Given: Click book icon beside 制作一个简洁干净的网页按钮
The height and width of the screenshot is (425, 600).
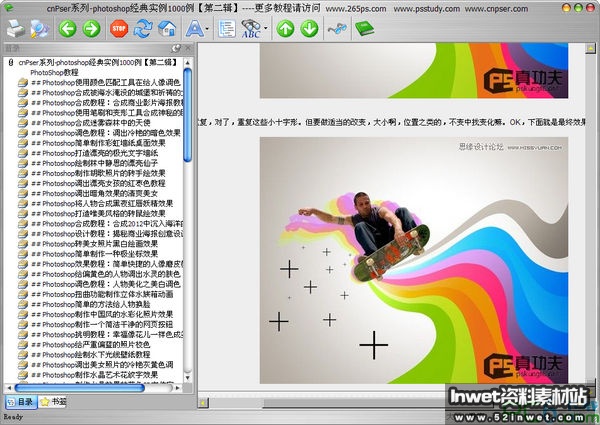Looking at the screenshot, I should click(23, 324).
